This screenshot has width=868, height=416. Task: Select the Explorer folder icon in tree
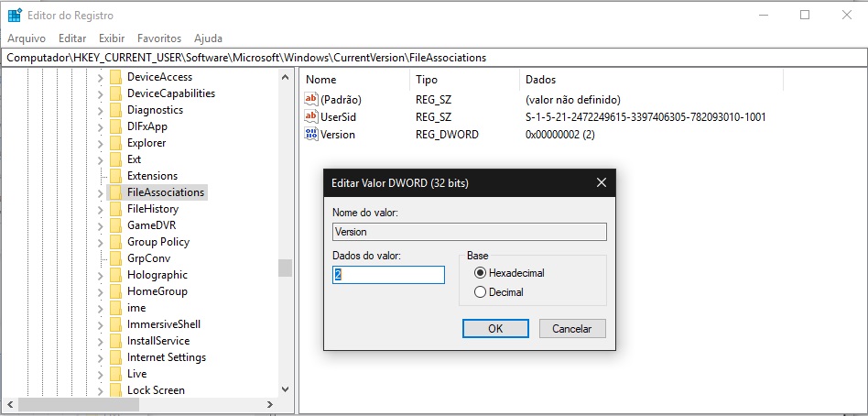(x=115, y=143)
